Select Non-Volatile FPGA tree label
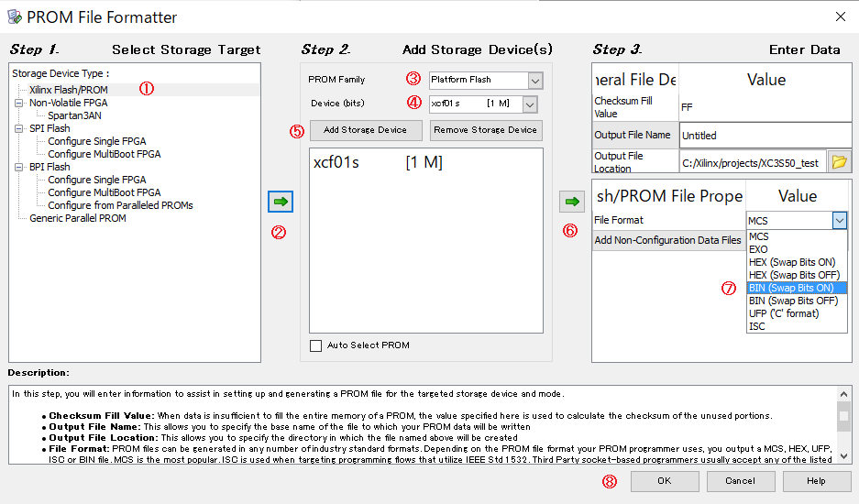This screenshot has width=859, height=504. (x=69, y=103)
